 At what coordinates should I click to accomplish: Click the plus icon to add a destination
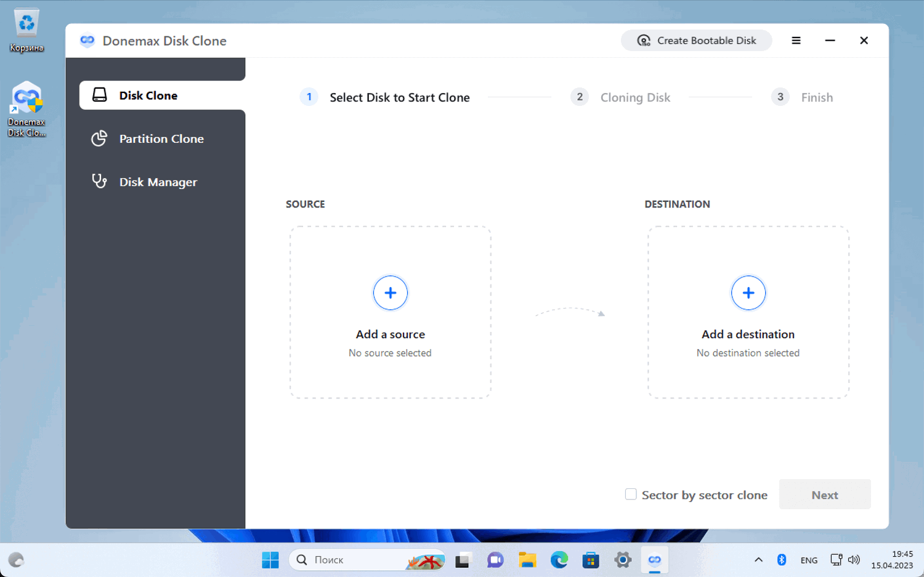[748, 293]
